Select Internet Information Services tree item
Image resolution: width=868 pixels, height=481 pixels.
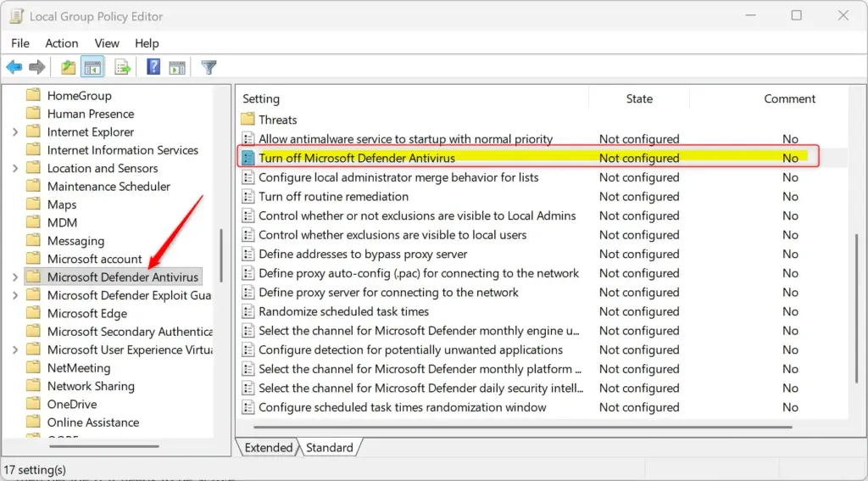point(122,150)
